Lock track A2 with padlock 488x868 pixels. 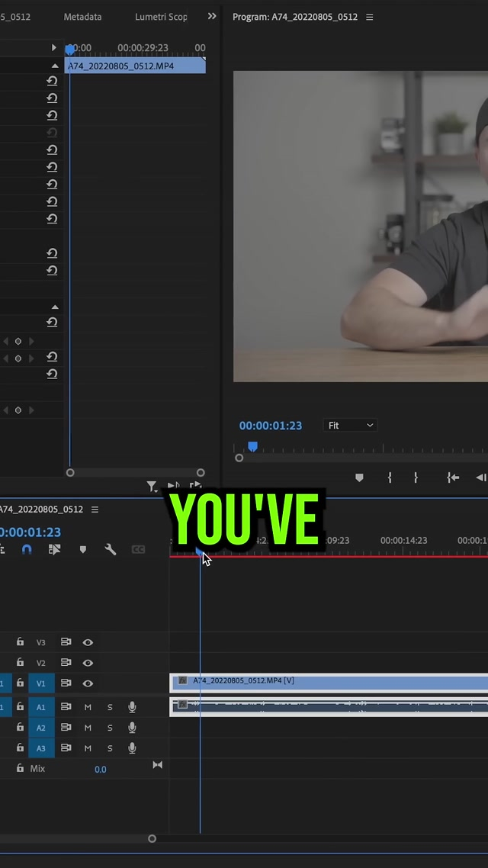(x=20, y=727)
